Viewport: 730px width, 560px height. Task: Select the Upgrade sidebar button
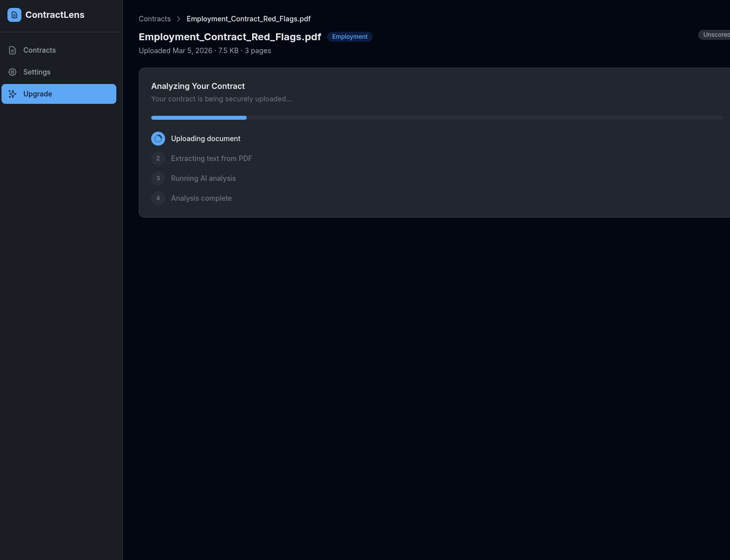pyautogui.click(x=59, y=94)
